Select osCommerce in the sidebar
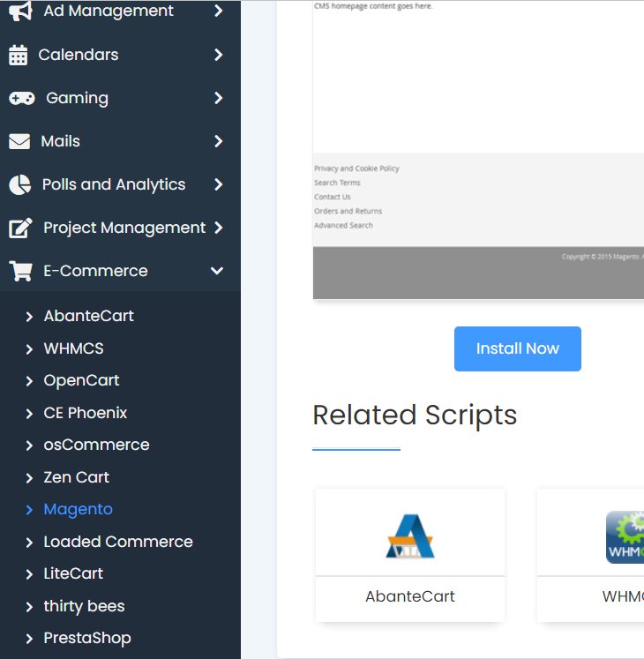Screen dimensions: 644x659 [x=97, y=446]
